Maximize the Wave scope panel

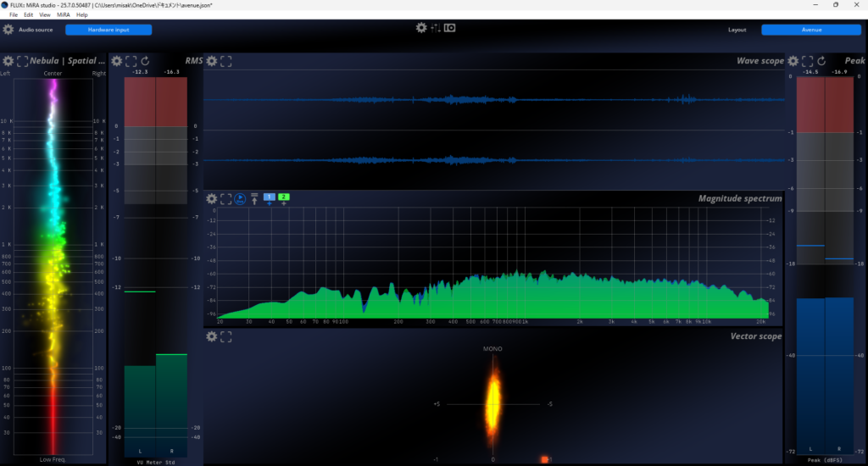coord(226,61)
